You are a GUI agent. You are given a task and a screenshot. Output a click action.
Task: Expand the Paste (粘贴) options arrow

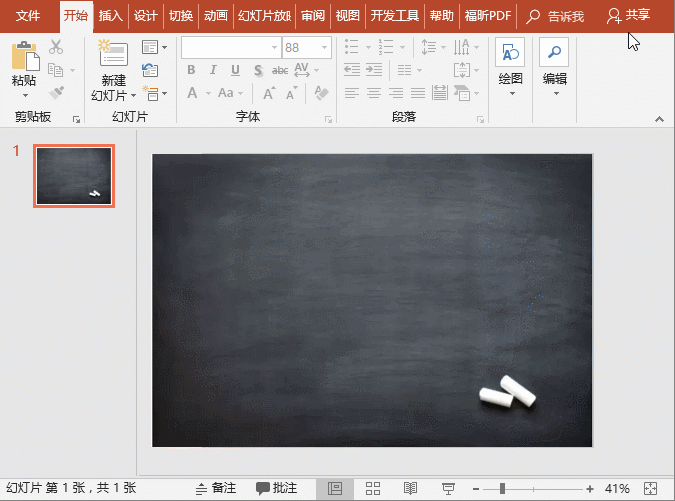pos(24,97)
